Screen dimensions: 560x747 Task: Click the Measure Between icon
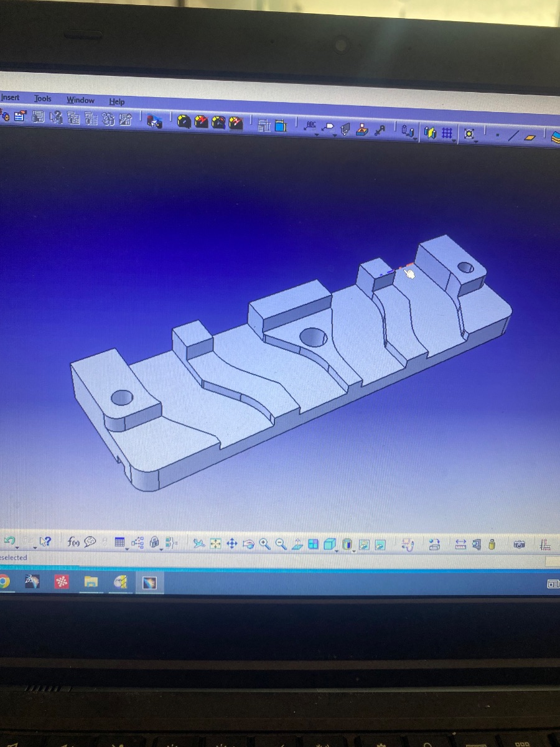pos(460,545)
